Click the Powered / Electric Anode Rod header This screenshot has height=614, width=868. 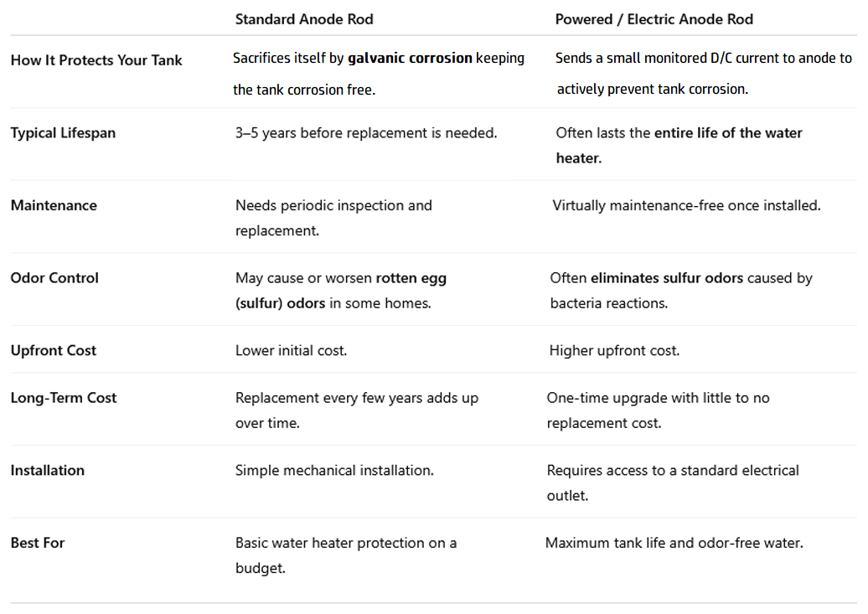tap(654, 19)
